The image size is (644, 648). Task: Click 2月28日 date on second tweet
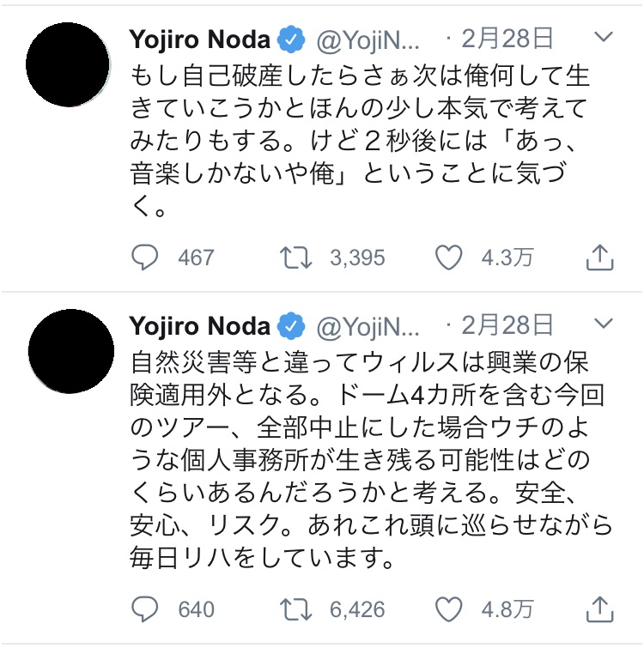507,326
